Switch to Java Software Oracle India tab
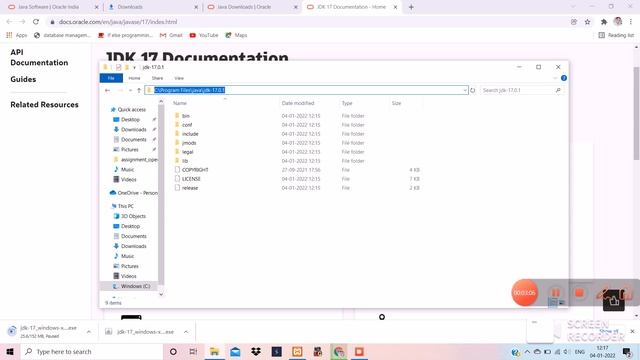Image resolution: width=640 pixels, height=360 pixels. (x=48, y=7)
